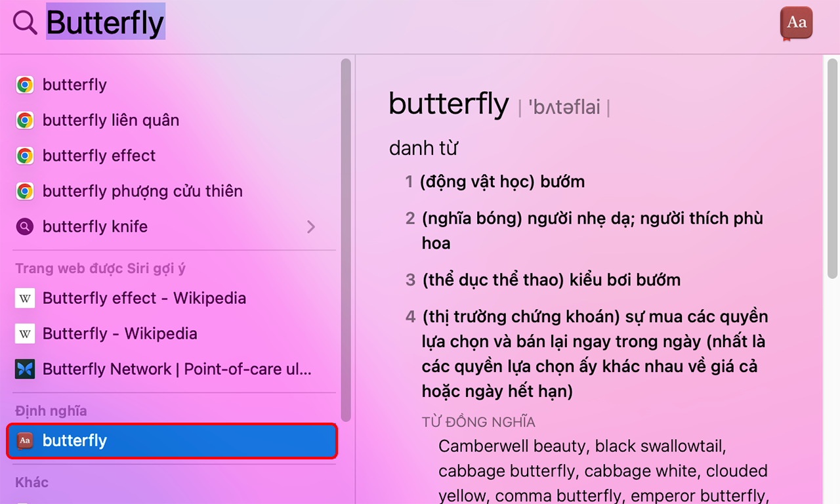The height and width of the screenshot is (504, 840).
Task: Click the blue Butterfly Network logo icon
Action: [25, 369]
